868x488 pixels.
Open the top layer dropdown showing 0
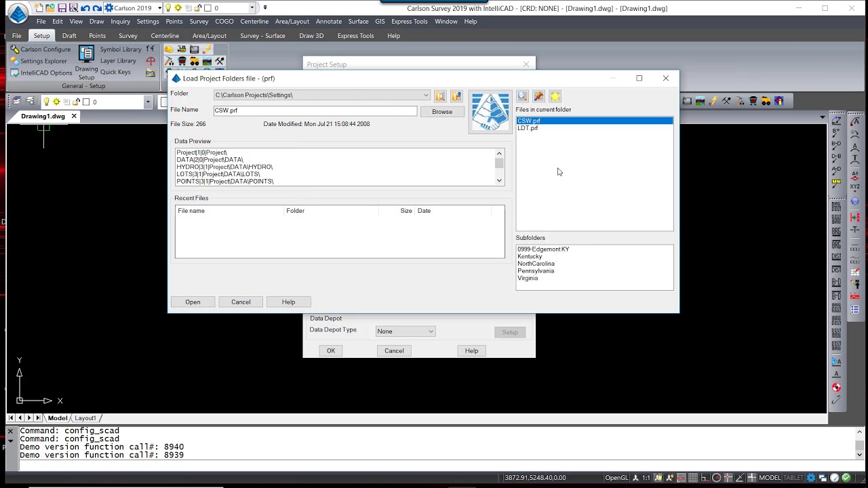(252, 8)
